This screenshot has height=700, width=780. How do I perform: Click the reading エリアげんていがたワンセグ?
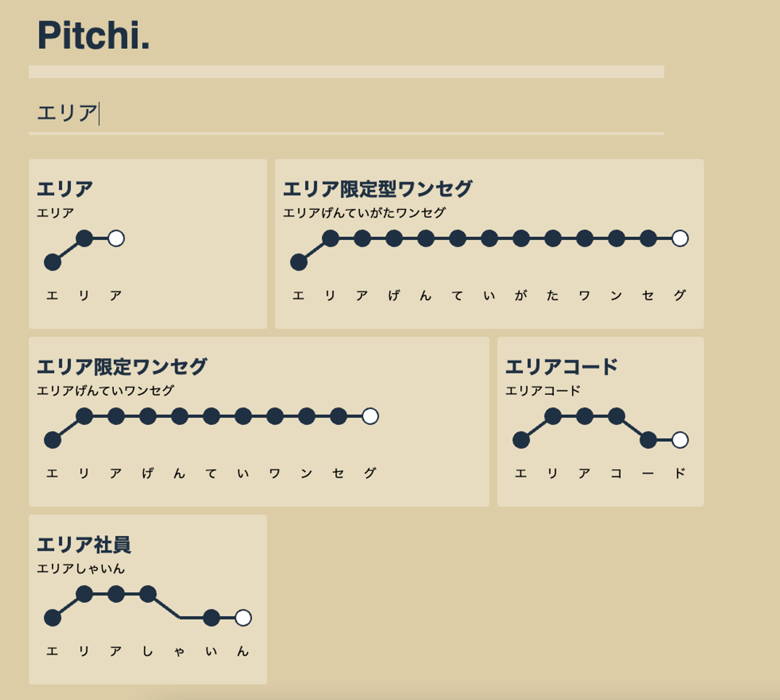click(x=364, y=213)
